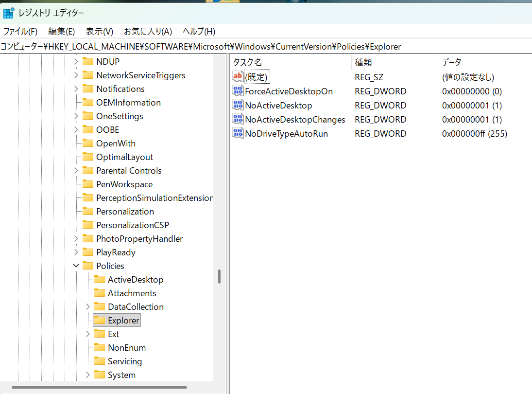The width and height of the screenshot is (532, 394).
Task: Sort by the データ column header
Action: point(485,62)
